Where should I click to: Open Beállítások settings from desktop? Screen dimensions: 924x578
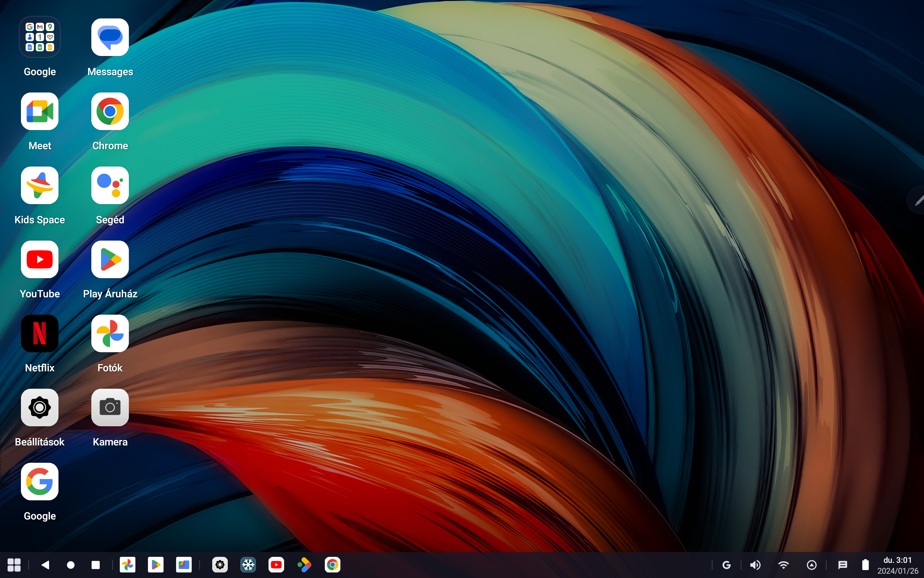40,407
